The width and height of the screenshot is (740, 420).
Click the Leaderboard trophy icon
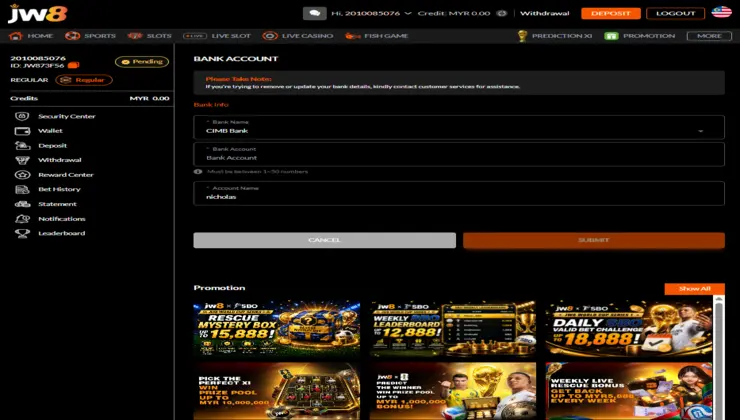22,233
